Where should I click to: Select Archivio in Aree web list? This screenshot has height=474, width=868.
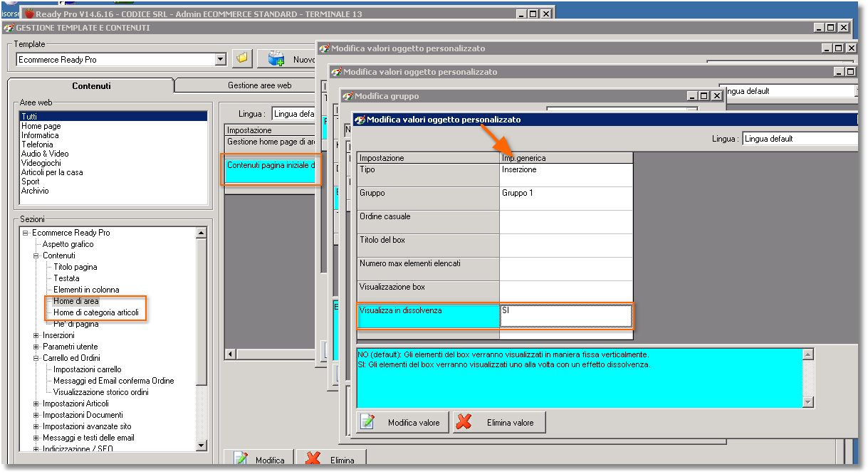(x=35, y=191)
